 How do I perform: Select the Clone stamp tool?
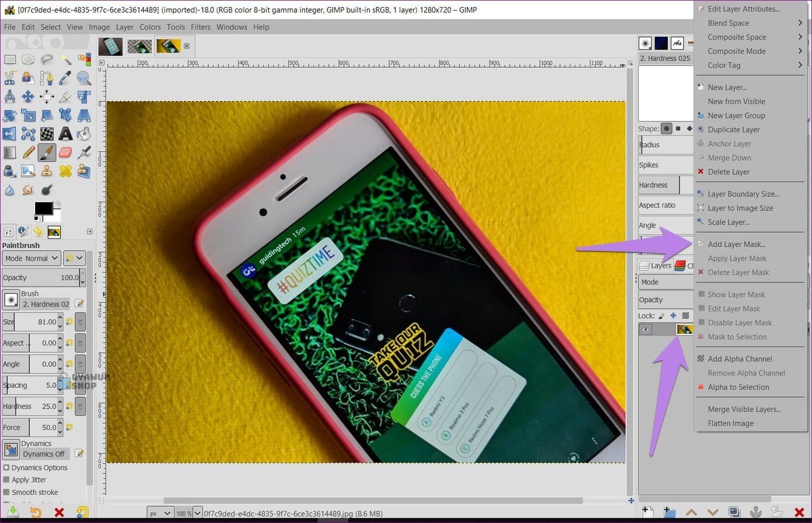pos(47,172)
